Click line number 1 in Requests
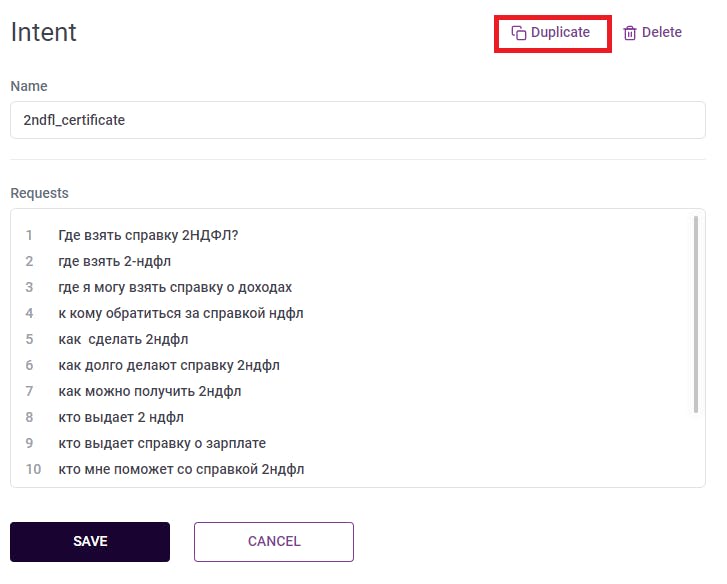 [30, 236]
